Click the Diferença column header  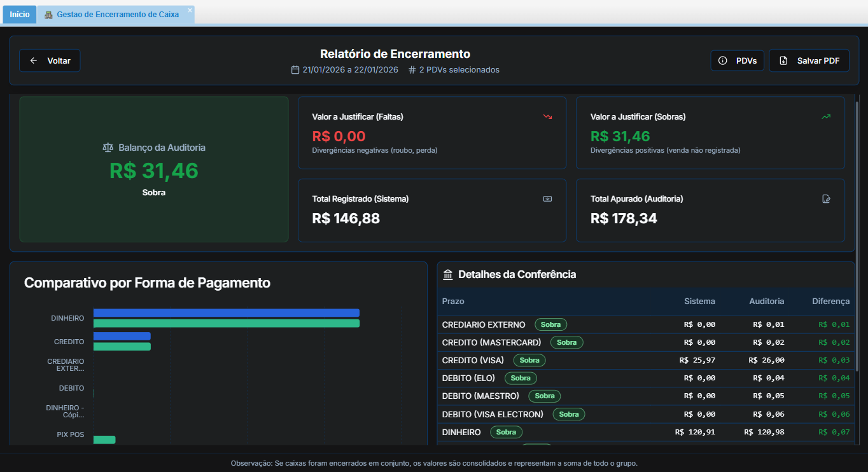tap(830, 302)
